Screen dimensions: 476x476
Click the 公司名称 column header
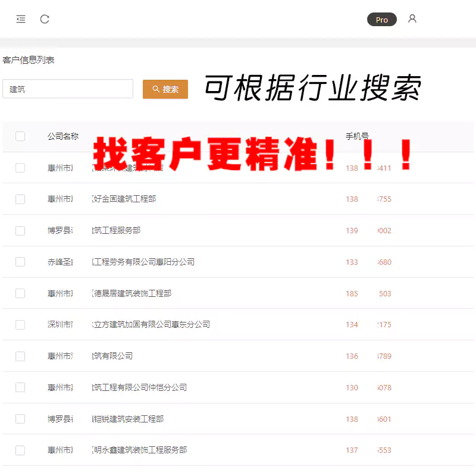coord(63,136)
